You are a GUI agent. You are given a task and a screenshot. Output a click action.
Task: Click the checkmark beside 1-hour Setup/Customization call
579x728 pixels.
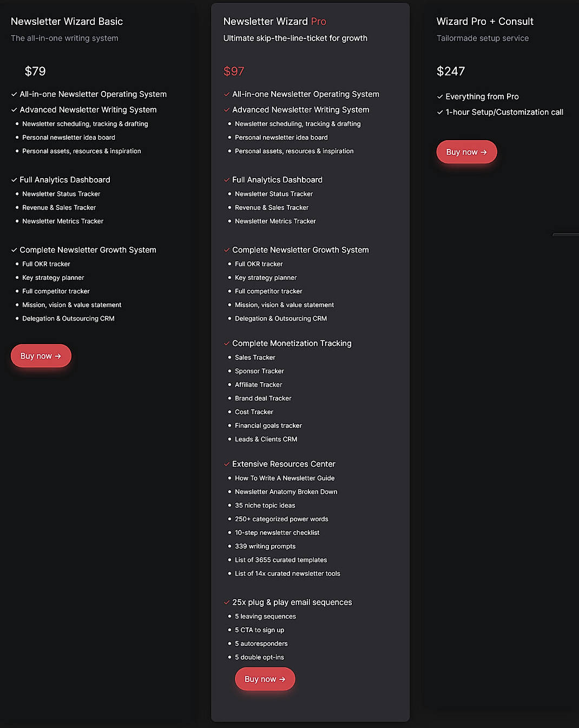[x=439, y=112]
